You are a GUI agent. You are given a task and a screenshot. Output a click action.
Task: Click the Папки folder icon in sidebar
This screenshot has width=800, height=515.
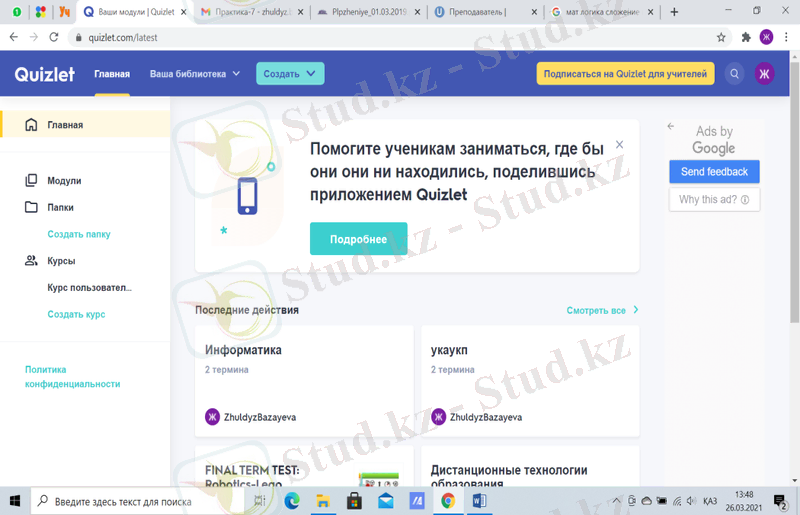[x=31, y=207]
